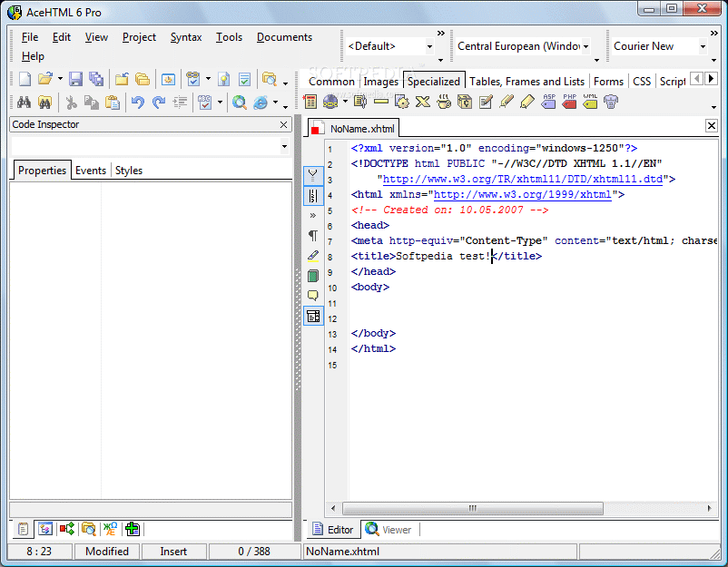728x567 pixels.
Task: Toggle the highlighter pen gutter button
Action: pyautogui.click(x=313, y=256)
